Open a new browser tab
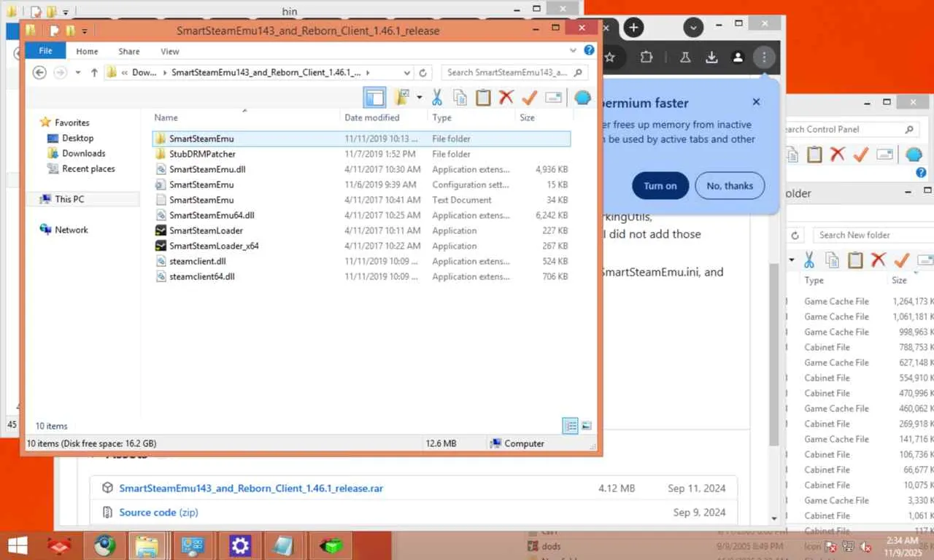 click(x=633, y=28)
